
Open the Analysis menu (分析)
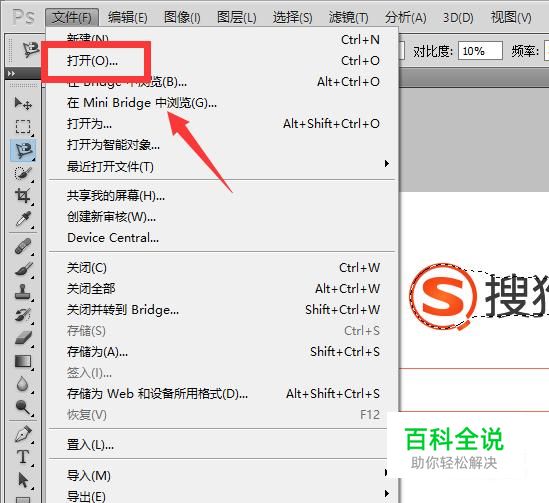tap(405, 17)
